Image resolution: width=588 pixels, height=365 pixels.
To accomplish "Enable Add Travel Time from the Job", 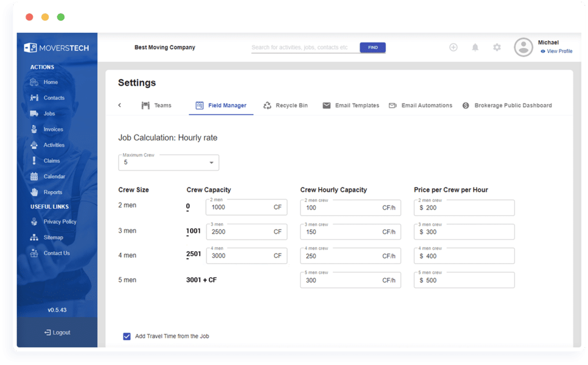I will [127, 336].
